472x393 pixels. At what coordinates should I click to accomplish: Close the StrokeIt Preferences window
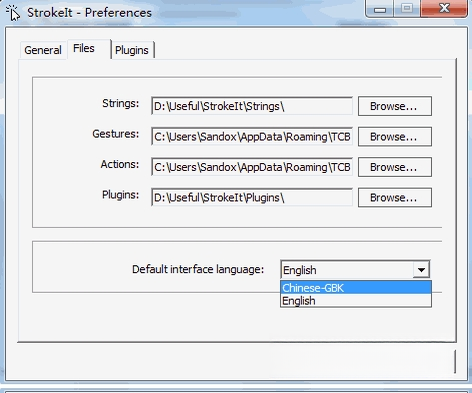pos(444,9)
